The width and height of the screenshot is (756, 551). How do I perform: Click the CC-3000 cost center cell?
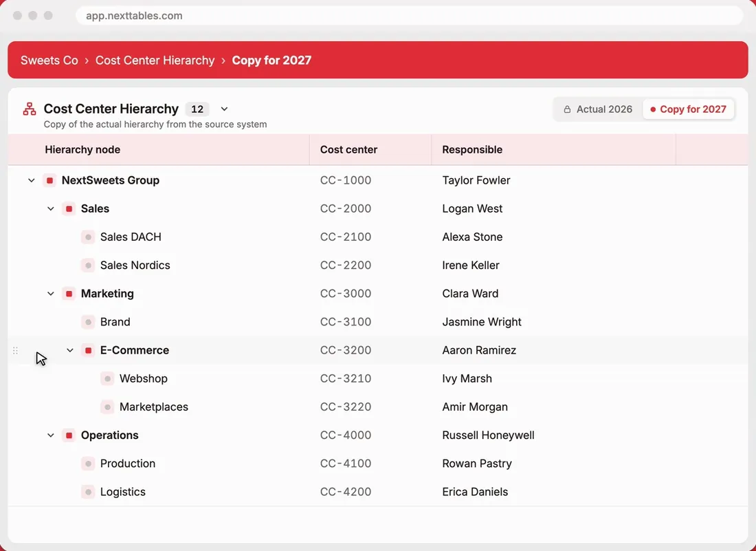coord(346,294)
